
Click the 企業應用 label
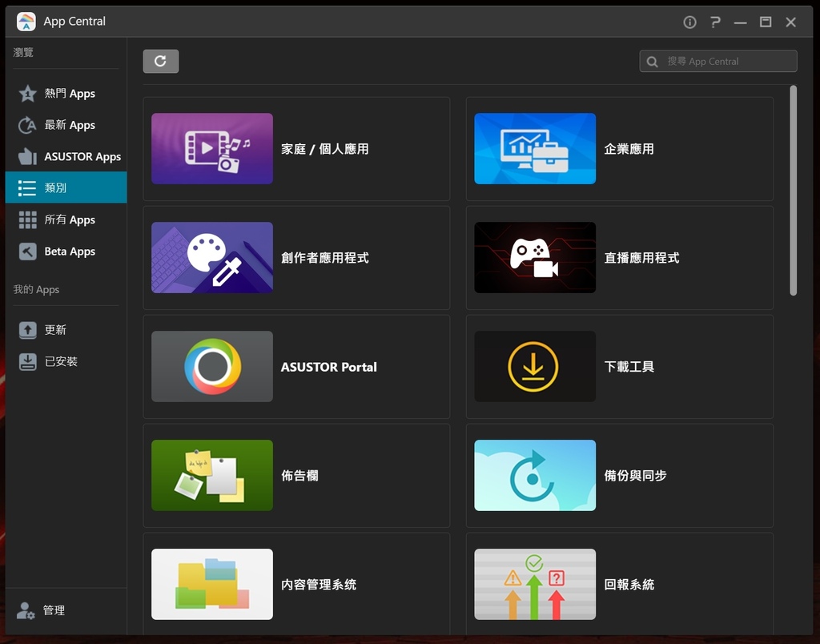[629, 149]
